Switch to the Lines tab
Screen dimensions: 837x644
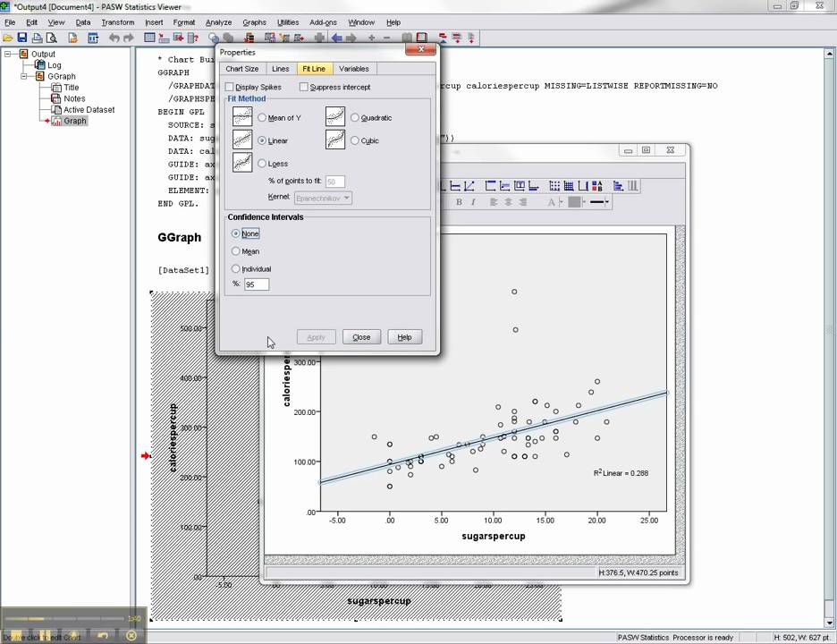tap(280, 69)
